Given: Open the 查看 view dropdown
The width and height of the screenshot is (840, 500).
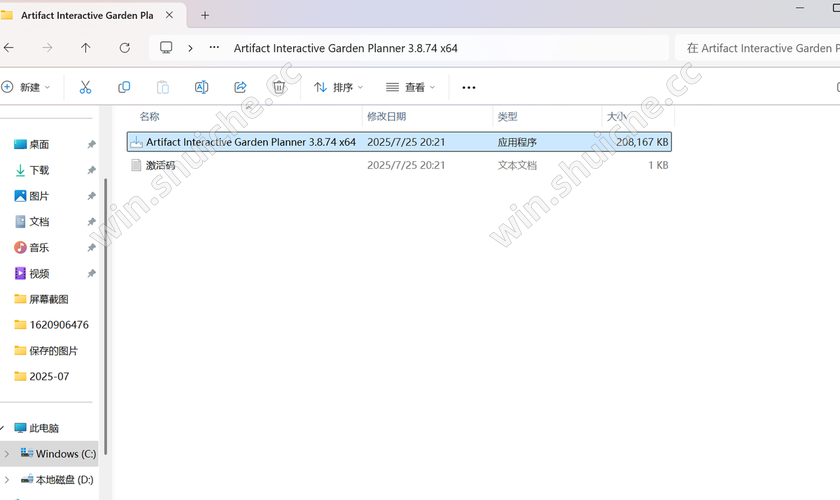Looking at the screenshot, I should point(410,87).
